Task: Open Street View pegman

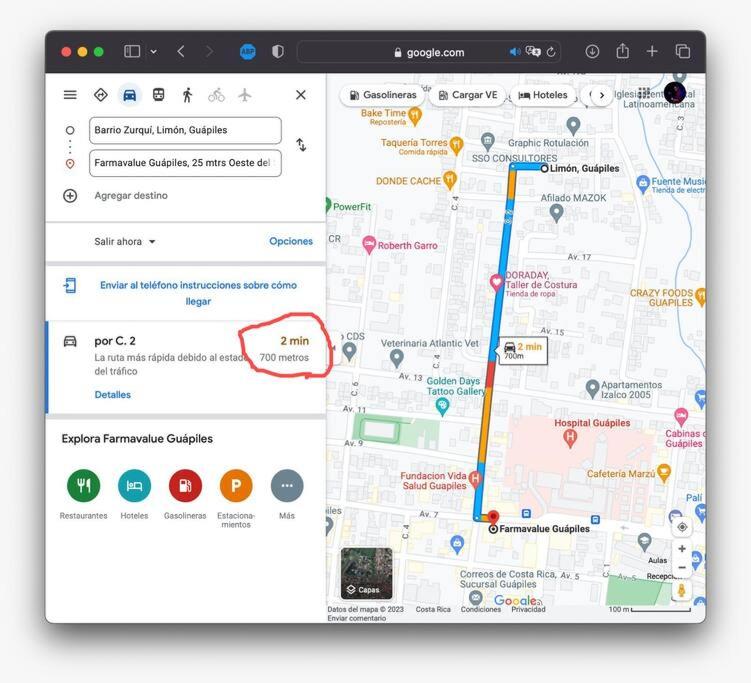Action: coord(682,591)
